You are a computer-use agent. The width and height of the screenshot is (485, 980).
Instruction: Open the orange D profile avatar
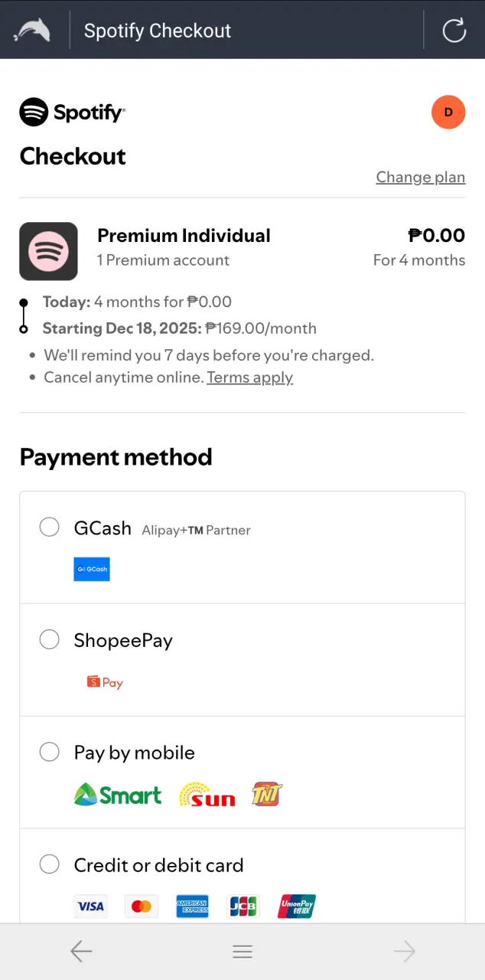coord(448,113)
